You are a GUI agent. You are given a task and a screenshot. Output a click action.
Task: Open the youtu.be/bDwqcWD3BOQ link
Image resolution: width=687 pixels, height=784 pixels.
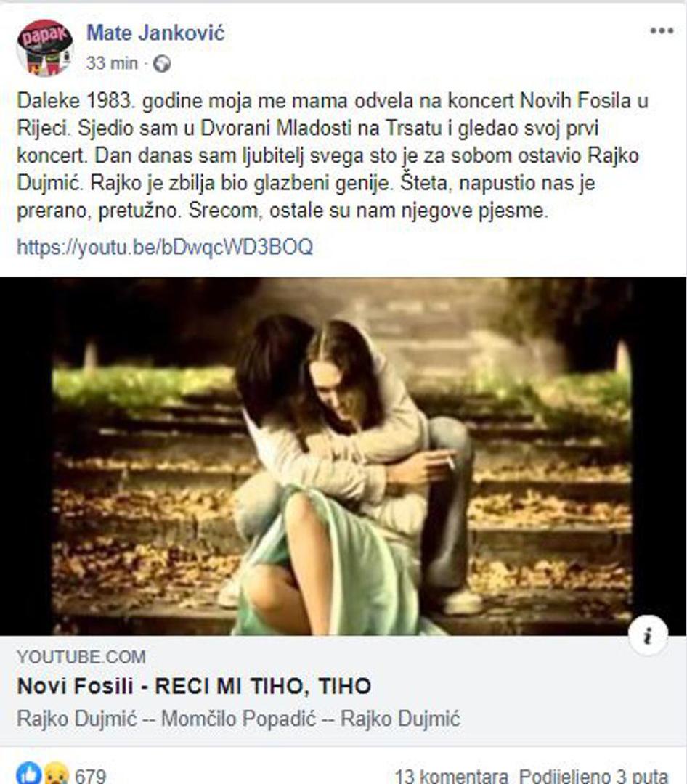click(165, 247)
